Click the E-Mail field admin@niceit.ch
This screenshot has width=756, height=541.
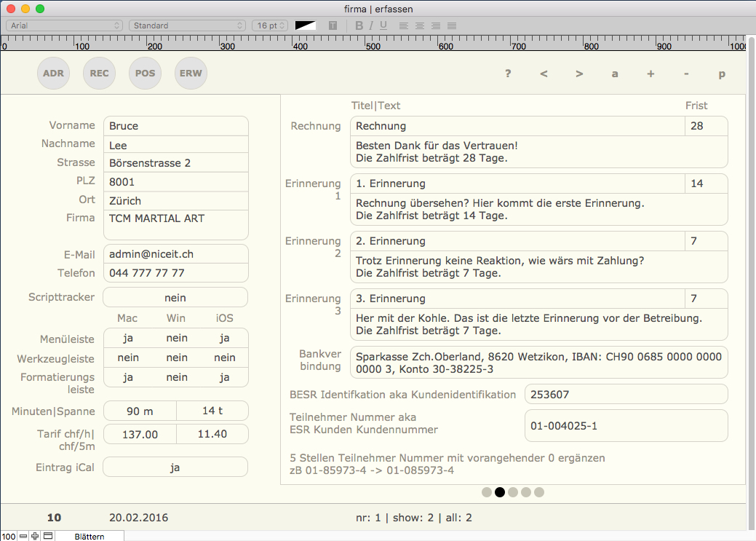175,254
